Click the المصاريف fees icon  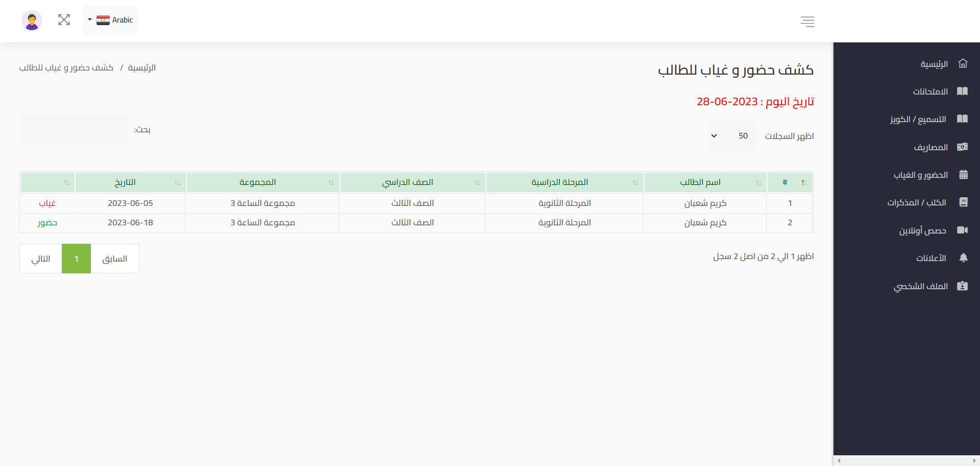tap(963, 147)
